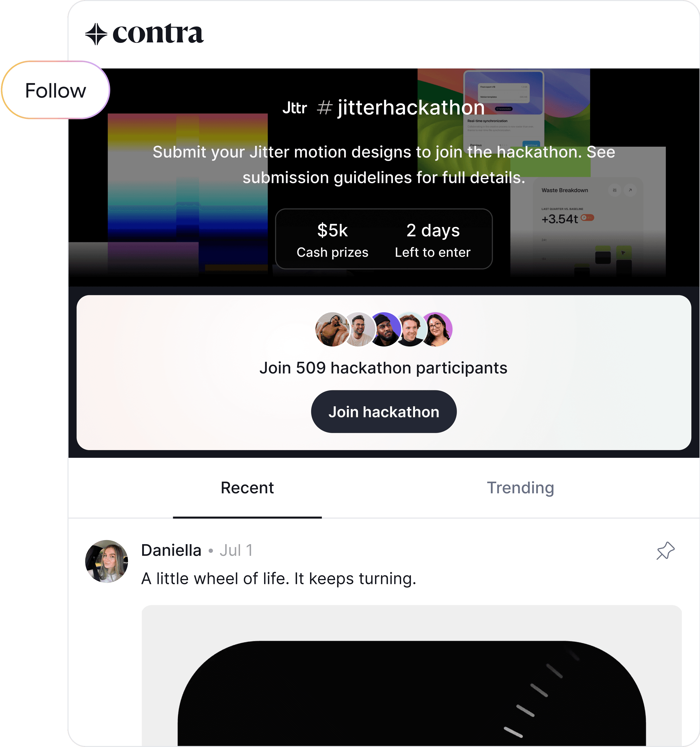
Task: Click the Join hackathon button
Action: [384, 412]
